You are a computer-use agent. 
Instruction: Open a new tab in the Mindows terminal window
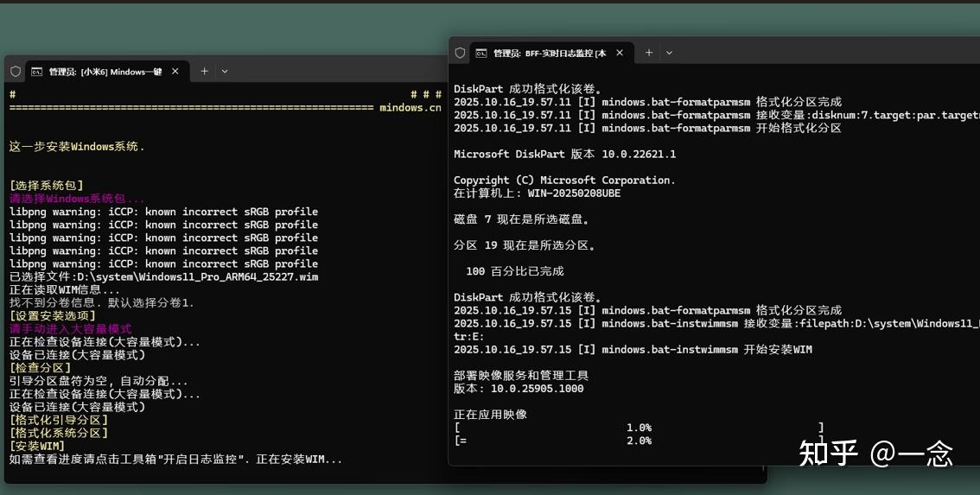point(204,71)
